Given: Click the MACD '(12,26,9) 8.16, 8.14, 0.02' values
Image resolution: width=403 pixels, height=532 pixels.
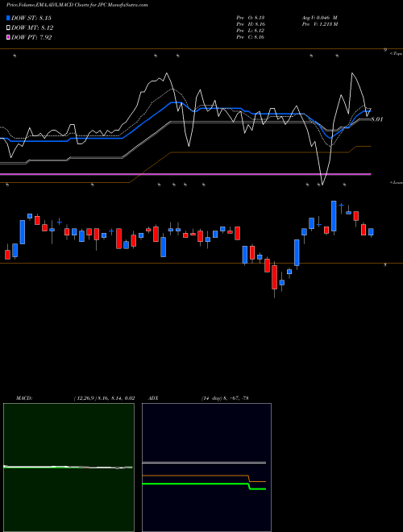Looking at the screenshot, I should (x=104, y=398).
